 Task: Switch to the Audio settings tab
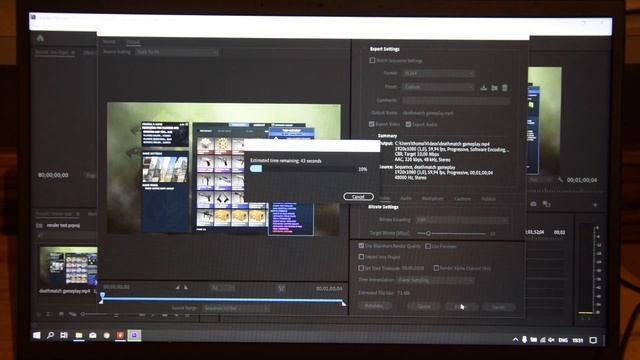coord(406,198)
